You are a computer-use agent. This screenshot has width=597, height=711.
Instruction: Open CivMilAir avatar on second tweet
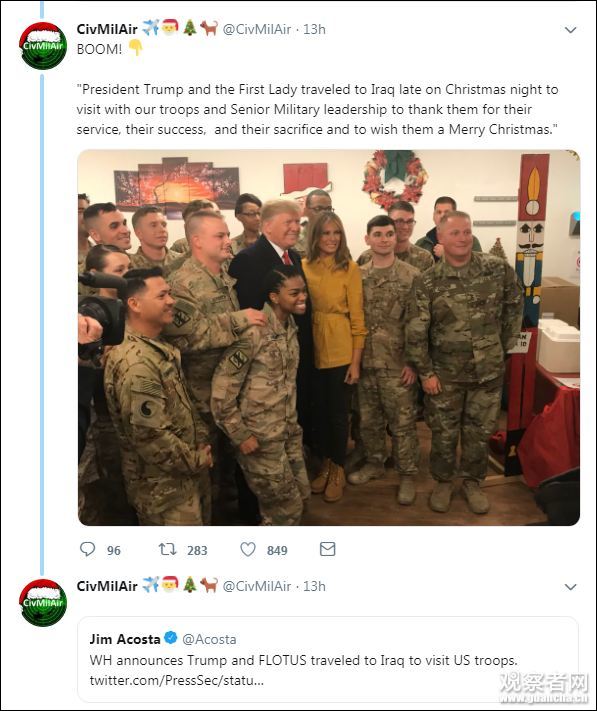tap(43, 602)
